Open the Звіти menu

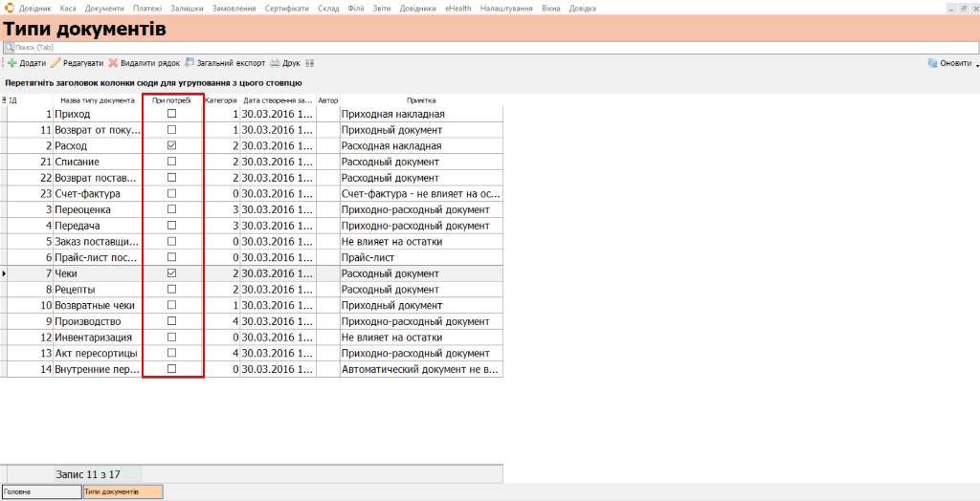383,9
